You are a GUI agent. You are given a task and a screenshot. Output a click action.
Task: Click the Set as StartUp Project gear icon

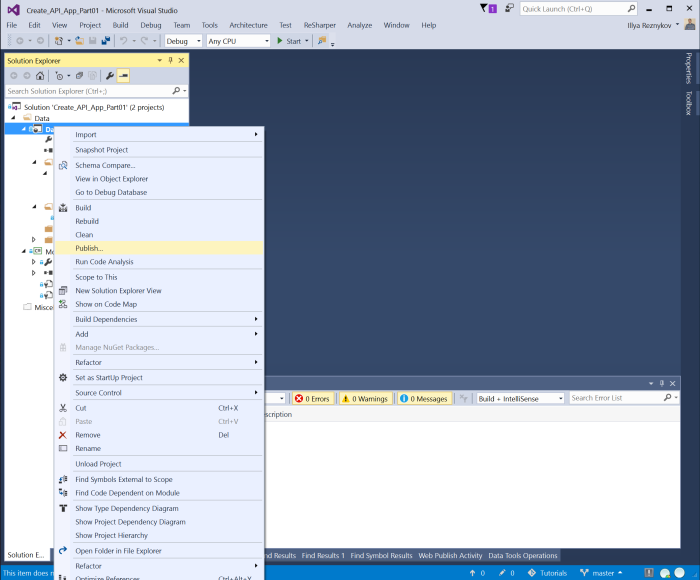coord(63,378)
